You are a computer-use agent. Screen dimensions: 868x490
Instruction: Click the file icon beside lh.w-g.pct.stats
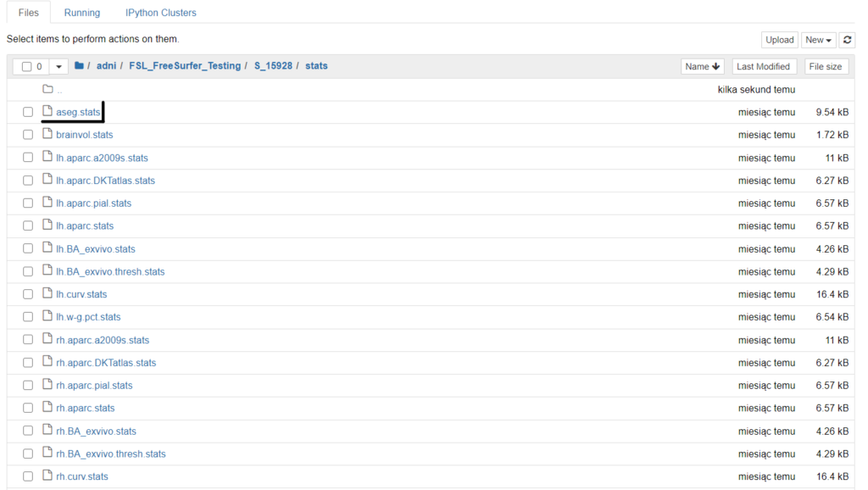pyautogui.click(x=47, y=316)
